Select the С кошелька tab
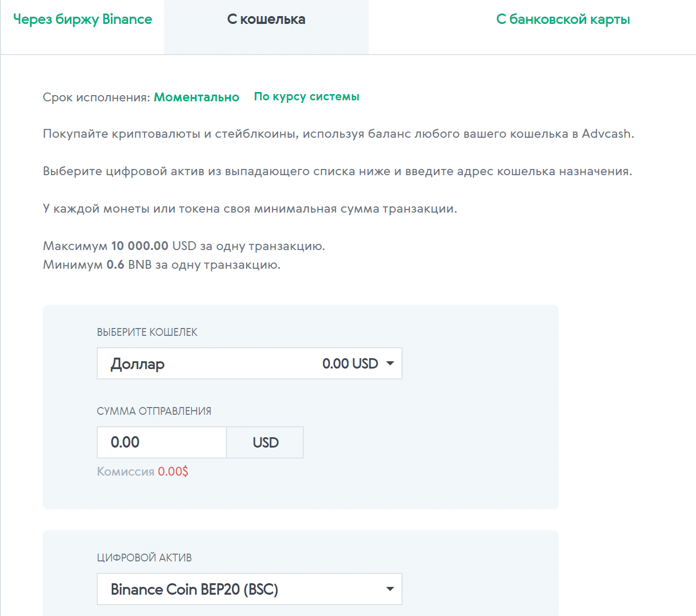This screenshot has height=616, width=696. (266, 20)
